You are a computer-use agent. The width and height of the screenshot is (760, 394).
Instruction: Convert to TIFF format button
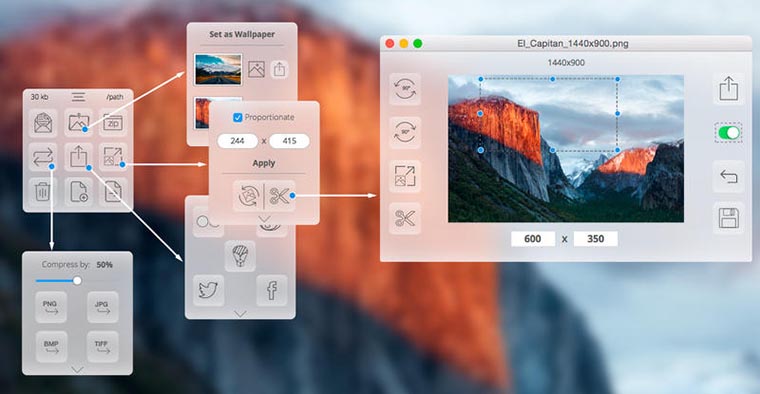coord(103,347)
